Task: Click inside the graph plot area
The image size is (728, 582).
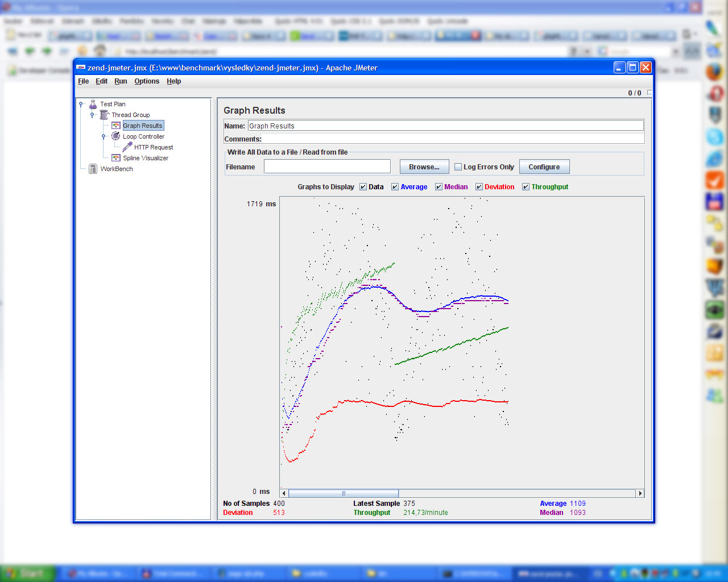Action: tap(462, 343)
